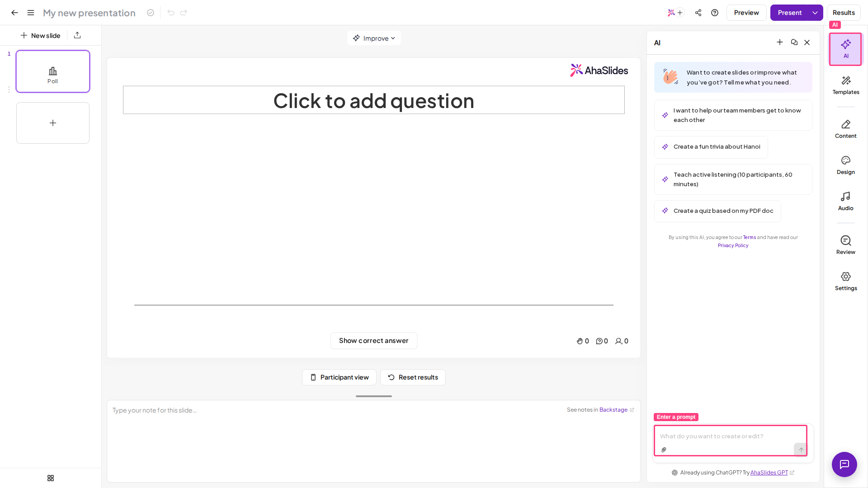
Task: Send the AI prompt with arrow button
Action: (x=801, y=450)
